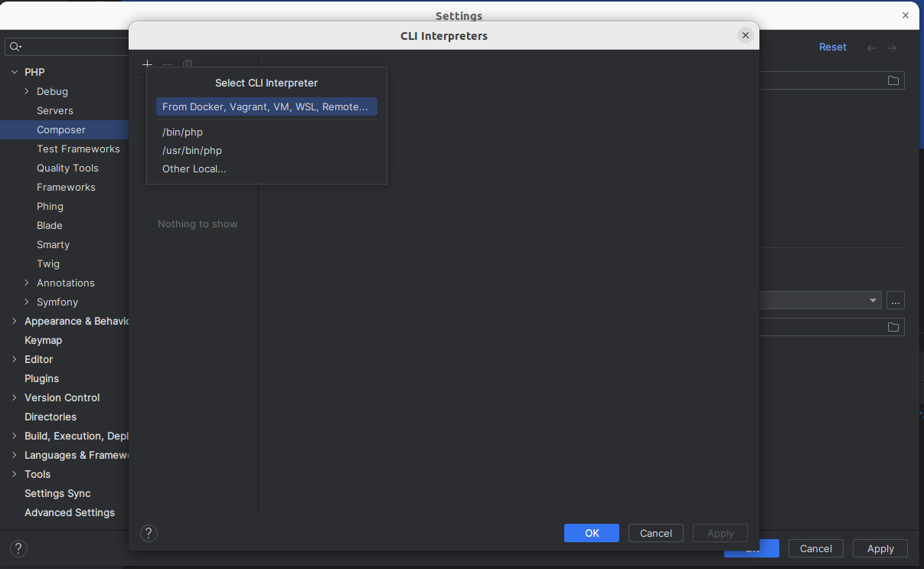Screen dimensions: 924x569
Task: Expand the Tools section
Action: pos(14,474)
